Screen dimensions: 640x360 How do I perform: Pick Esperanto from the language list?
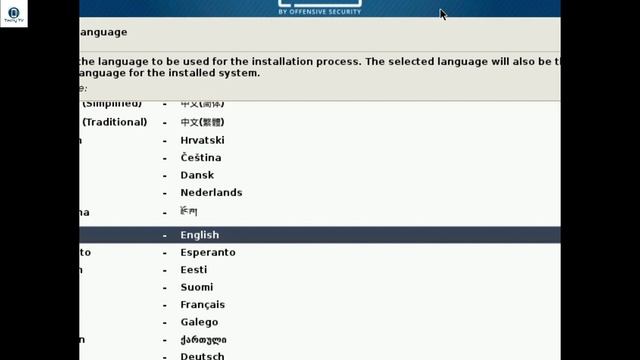point(320,252)
